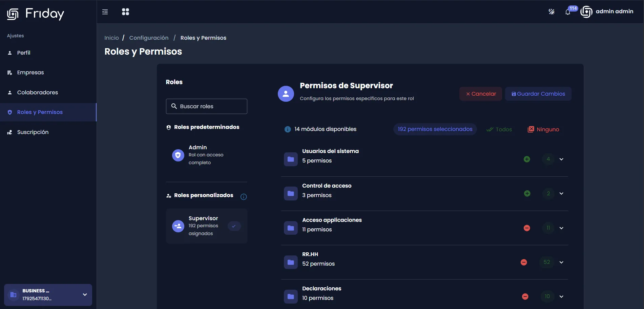
Task: Click the Permisos de Supervisor avatar icon
Action: point(286,94)
